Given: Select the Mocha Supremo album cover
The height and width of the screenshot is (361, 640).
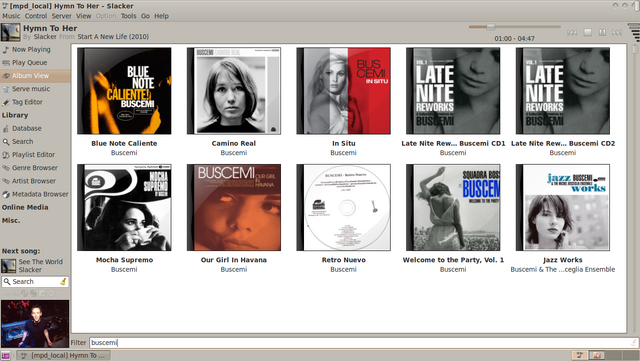Looking at the screenshot, I should click(x=124, y=207).
